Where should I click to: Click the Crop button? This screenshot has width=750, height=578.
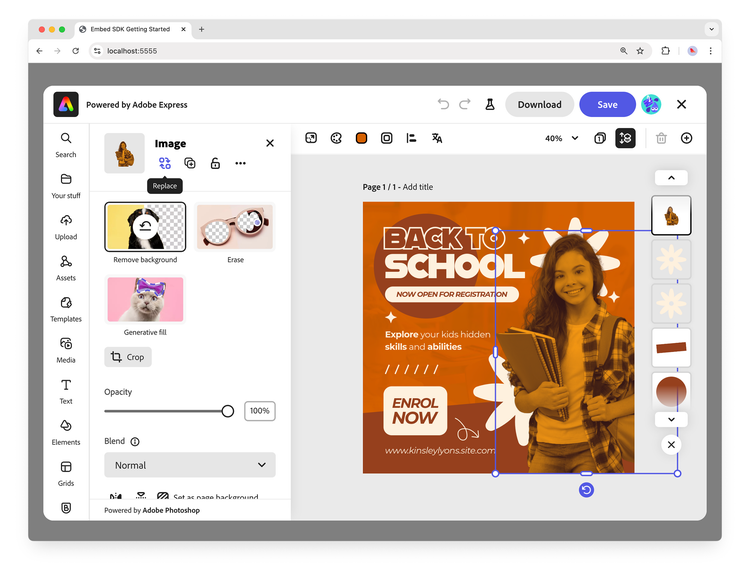coord(128,357)
